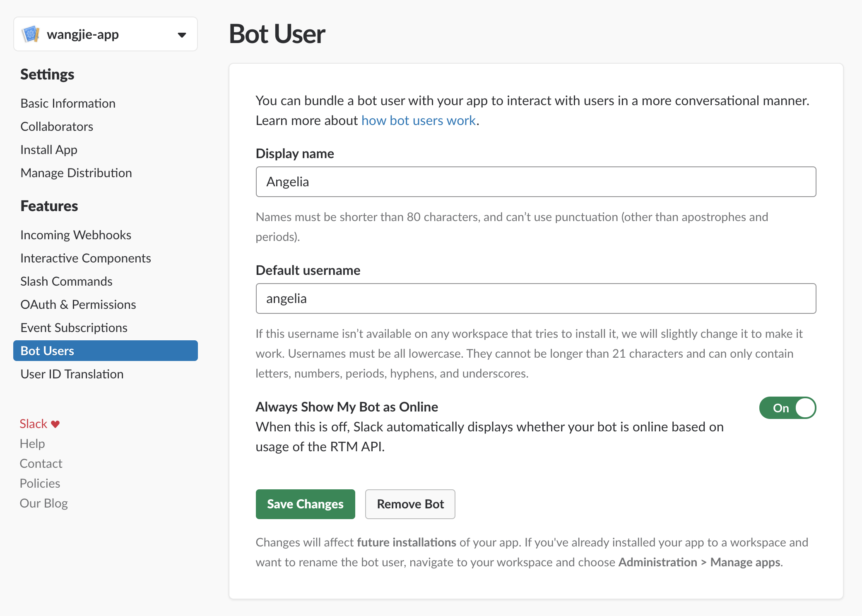Viewport: 862px width, 616px height.
Task: Toggle Always Show My Bot as Online
Action: click(787, 408)
